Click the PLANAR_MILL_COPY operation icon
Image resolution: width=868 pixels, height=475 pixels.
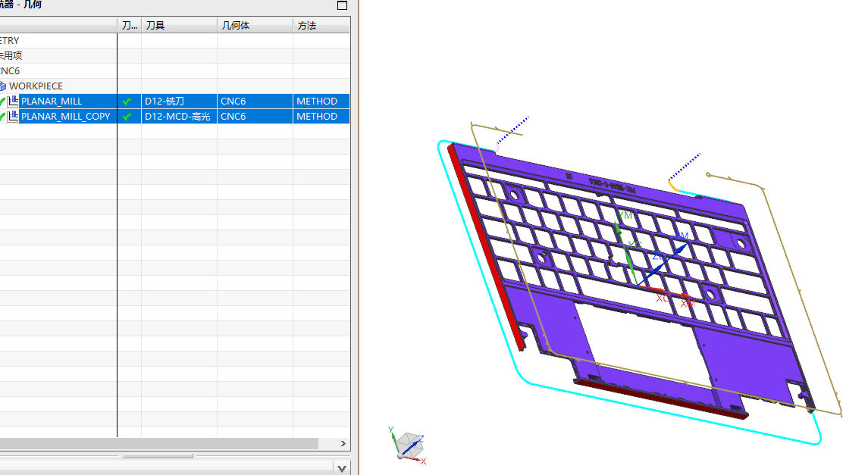14,117
